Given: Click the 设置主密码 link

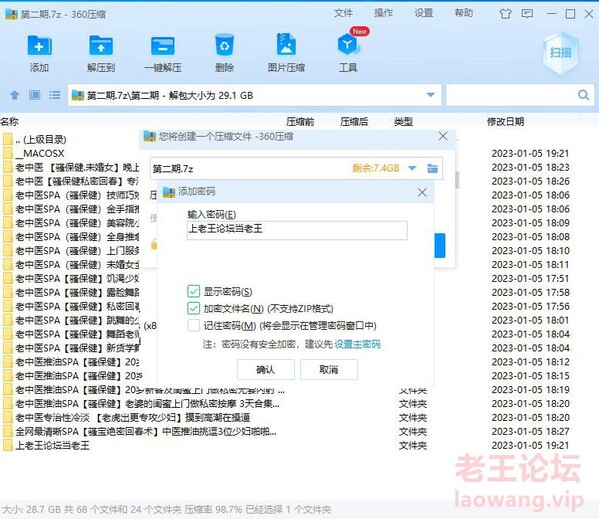Looking at the screenshot, I should [x=357, y=344].
